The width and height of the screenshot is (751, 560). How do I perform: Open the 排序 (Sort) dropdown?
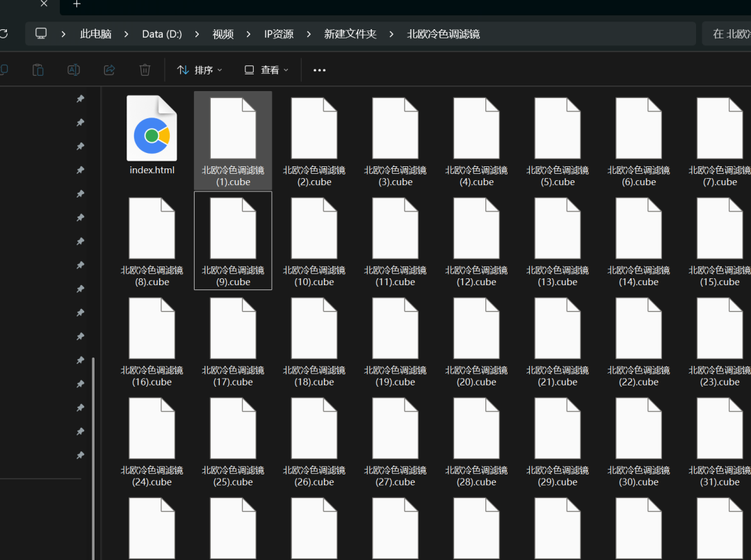(200, 70)
